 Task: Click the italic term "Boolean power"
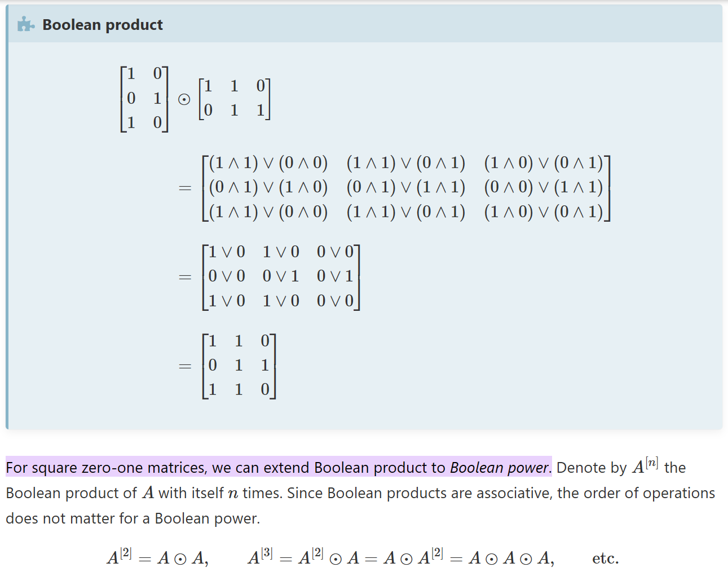point(499,468)
